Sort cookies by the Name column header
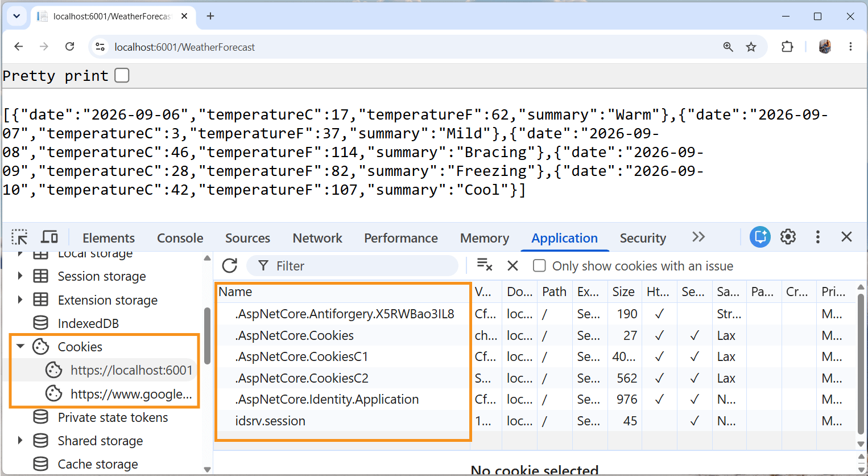The height and width of the screenshot is (476, 868). point(343,292)
